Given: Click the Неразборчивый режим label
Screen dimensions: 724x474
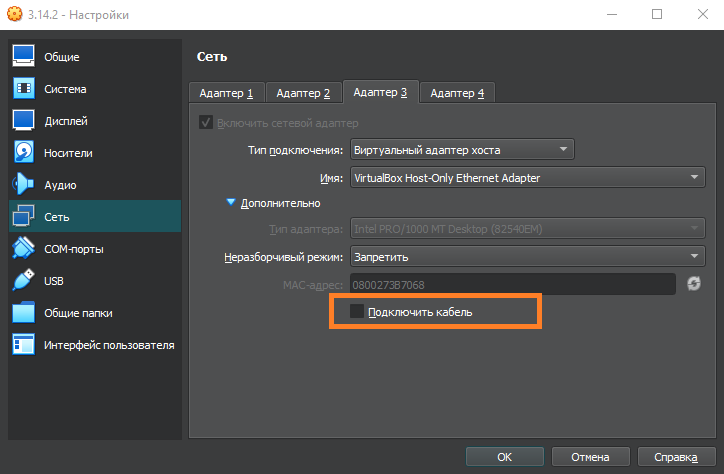Looking at the screenshot, I should pyautogui.click(x=284, y=257).
